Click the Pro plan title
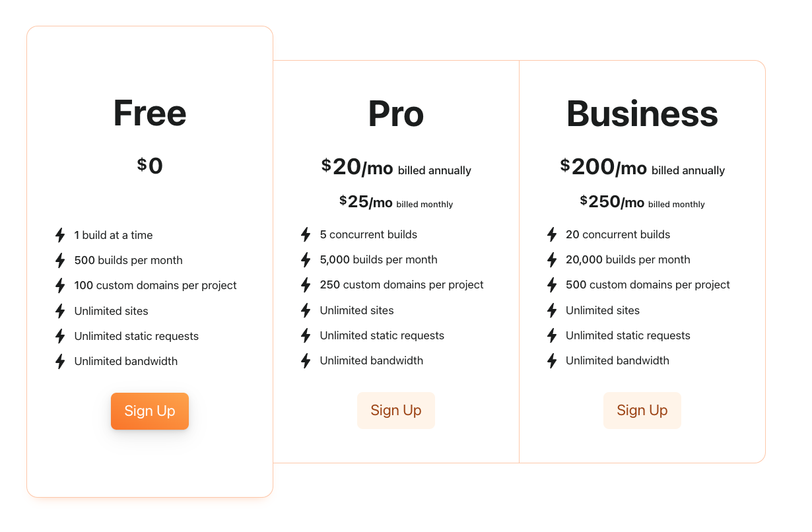Image resolution: width=812 pixels, height=532 pixels. (x=396, y=114)
